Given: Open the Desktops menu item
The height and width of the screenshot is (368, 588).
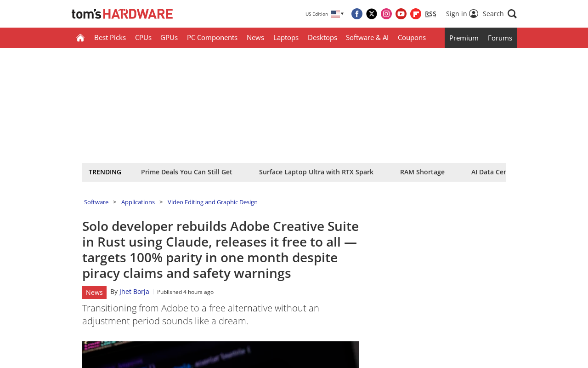Looking at the screenshot, I should 322,38.
